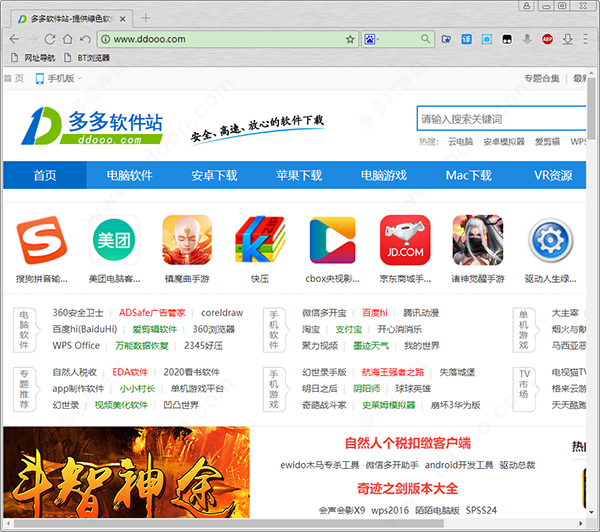Click the EDA软件 link
This screenshot has width=600, height=532.
(130, 372)
